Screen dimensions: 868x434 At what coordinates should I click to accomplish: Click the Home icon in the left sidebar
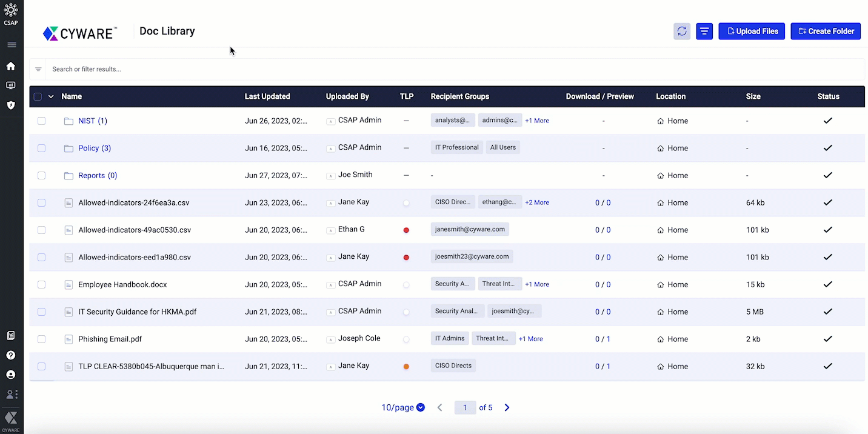coord(11,66)
